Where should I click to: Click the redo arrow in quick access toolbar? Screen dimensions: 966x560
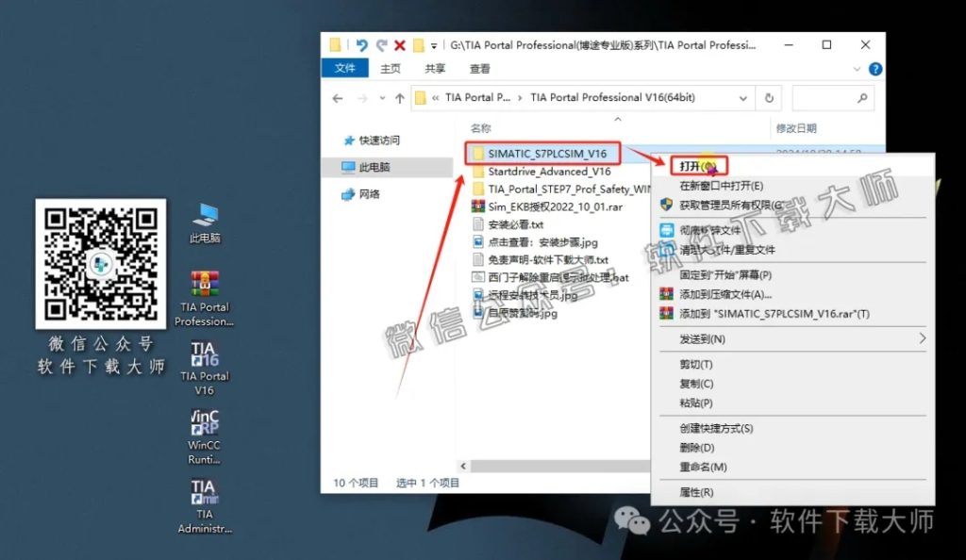(380, 43)
